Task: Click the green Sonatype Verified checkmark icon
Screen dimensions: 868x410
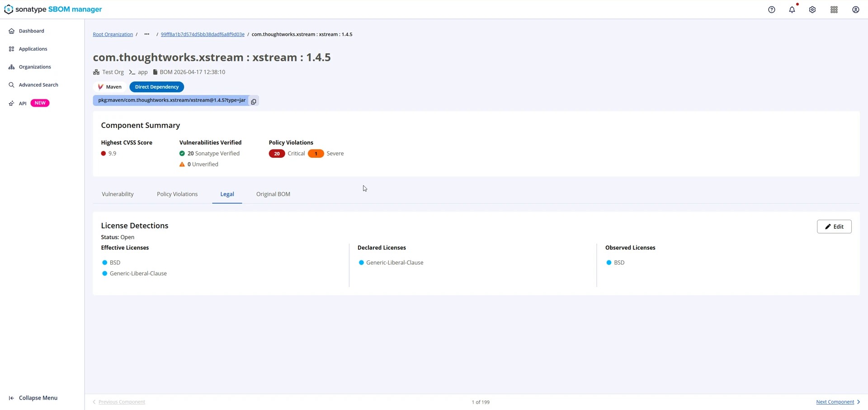Action: (x=182, y=153)
